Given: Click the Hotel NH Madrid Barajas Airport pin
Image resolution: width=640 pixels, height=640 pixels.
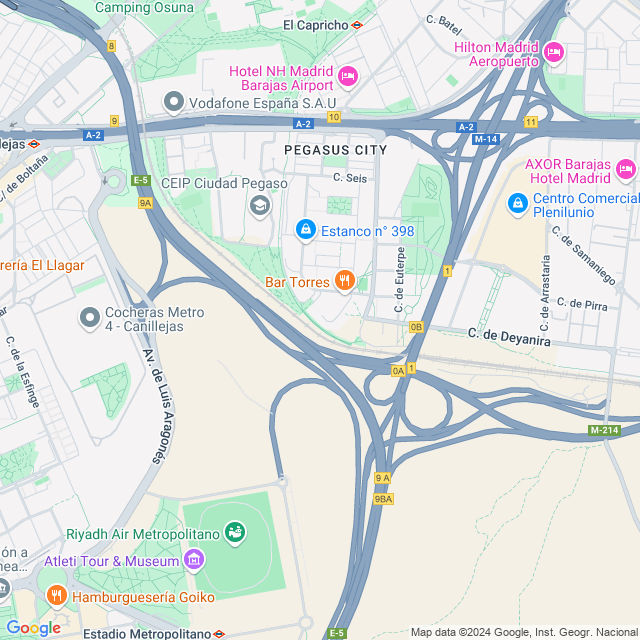Looking at the screenshot, I should [x=348, y=77].
